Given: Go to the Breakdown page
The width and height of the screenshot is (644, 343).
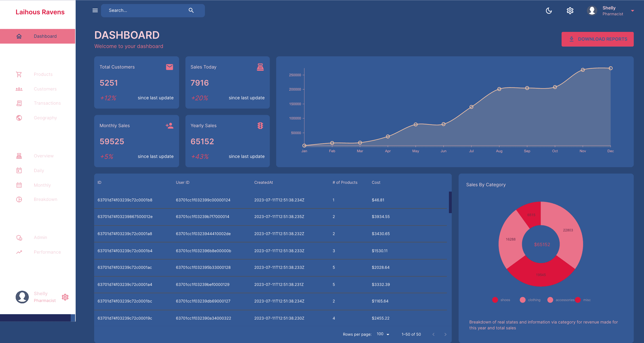Looking at the screenshot, I should pyautogui.click(x=37, y=200).
